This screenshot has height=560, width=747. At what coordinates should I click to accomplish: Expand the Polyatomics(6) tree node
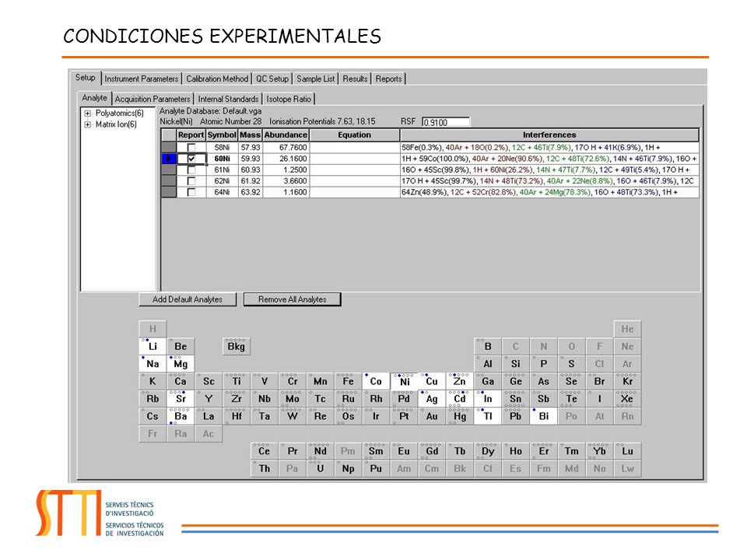[88, 114]
